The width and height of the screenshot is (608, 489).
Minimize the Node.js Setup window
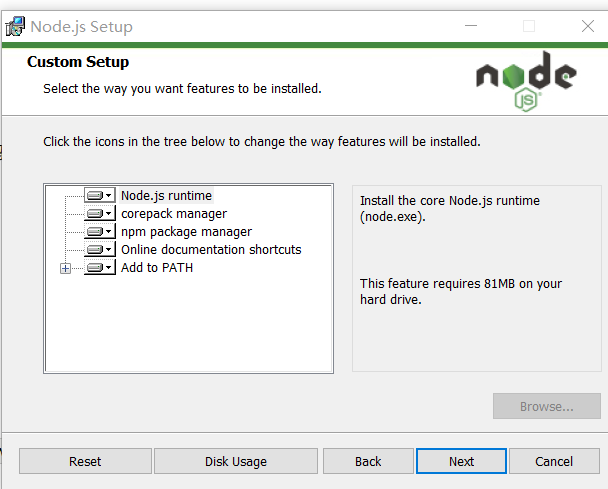[x=471, y=26]
